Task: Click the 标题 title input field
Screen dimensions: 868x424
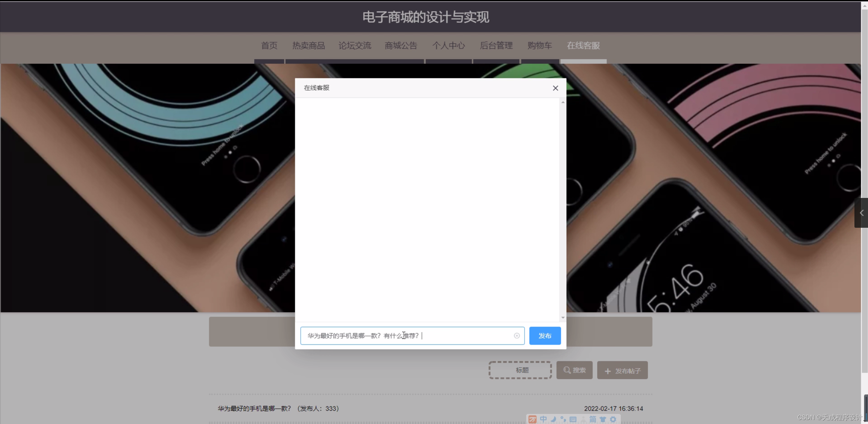Action: coord(520,370)
